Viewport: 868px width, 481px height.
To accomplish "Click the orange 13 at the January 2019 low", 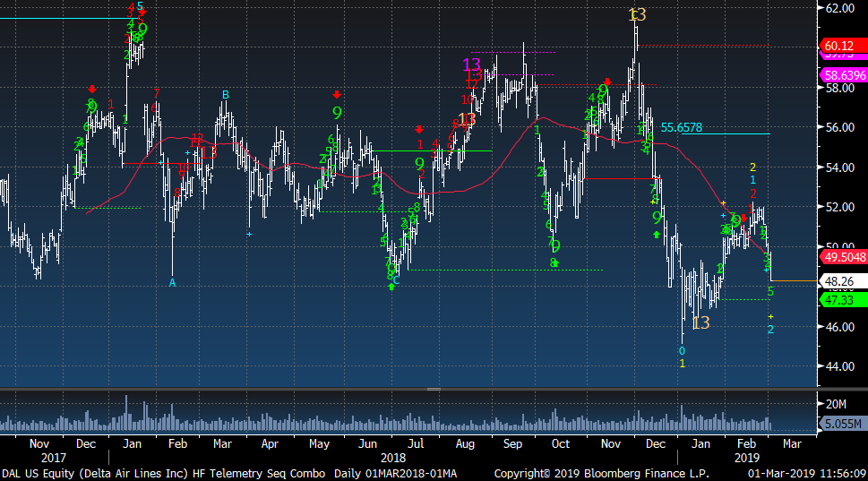I will (700, 322).
